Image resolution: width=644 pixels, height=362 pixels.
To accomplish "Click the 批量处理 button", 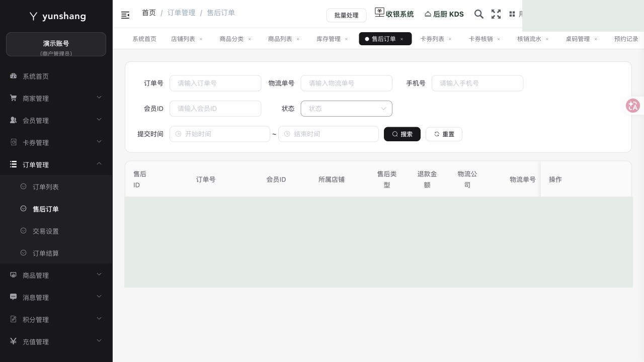I will click(x=346, y=15).
